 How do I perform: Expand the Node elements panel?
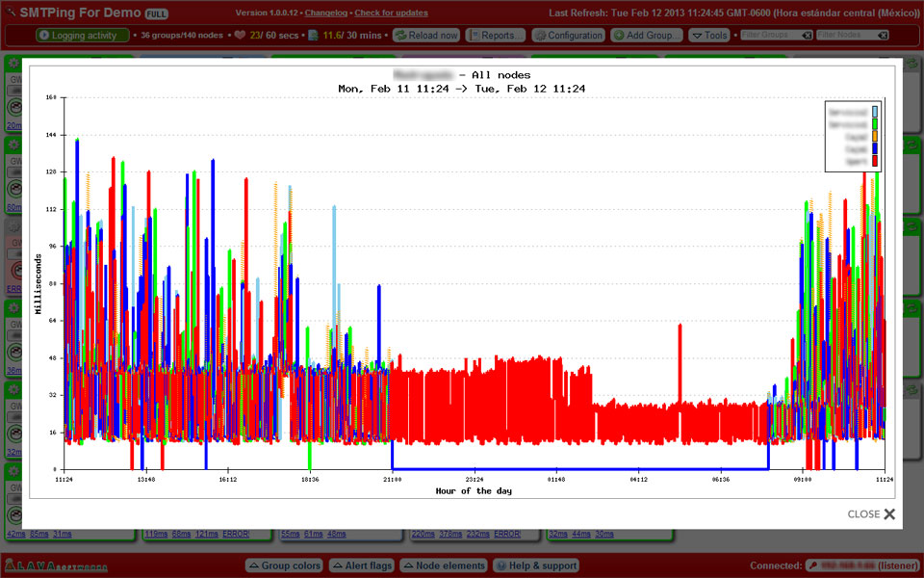click(x=444, y=565)
